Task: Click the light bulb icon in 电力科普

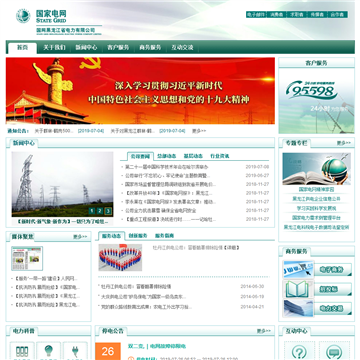Action: (49, 351)
